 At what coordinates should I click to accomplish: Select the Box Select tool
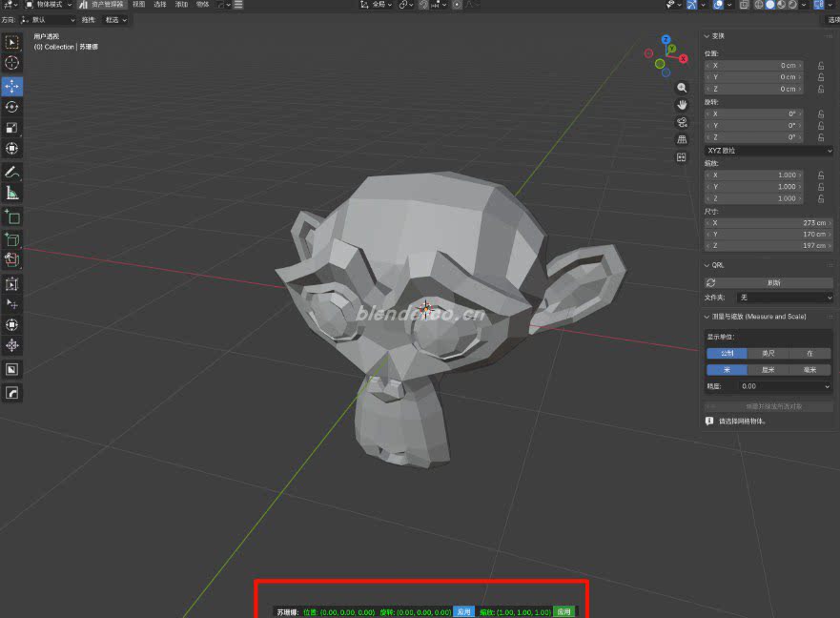(11, 42)
